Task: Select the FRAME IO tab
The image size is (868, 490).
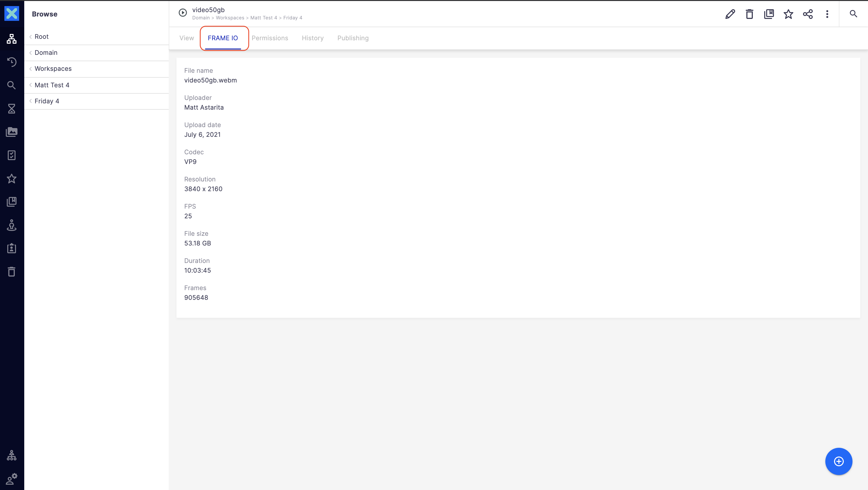Action: point(223,38)
